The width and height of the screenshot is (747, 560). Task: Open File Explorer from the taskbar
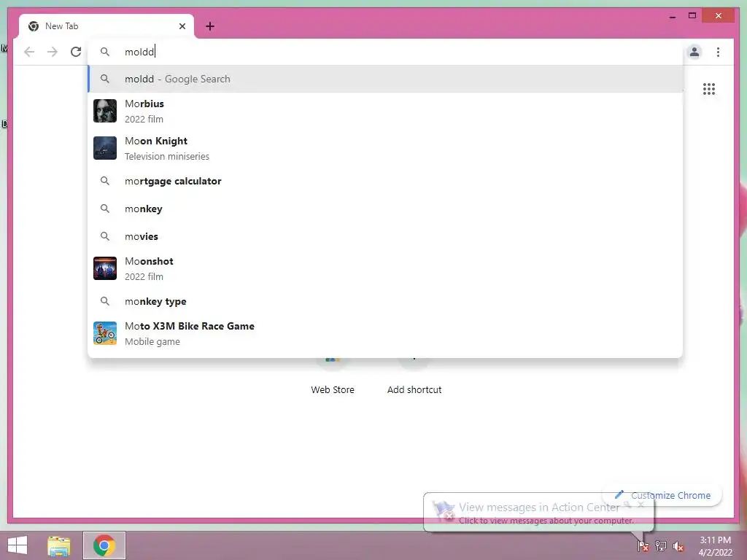[58, 545]
